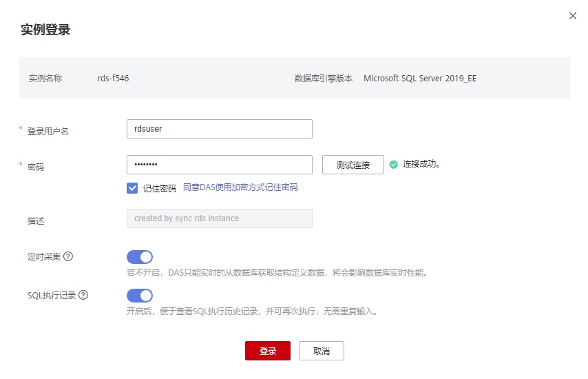Open the 同意DAS使用加密方式记住密码 link

click(240, 187)
